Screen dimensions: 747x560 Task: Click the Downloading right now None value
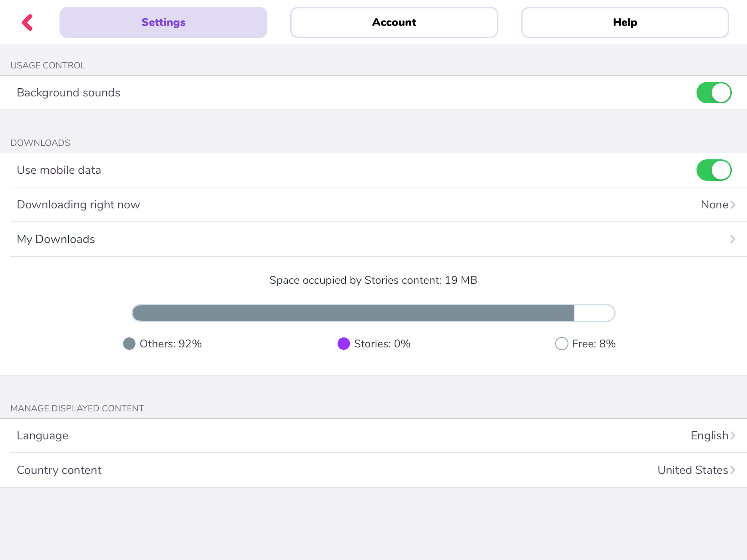pyautogui.click(x=714, y=204)
